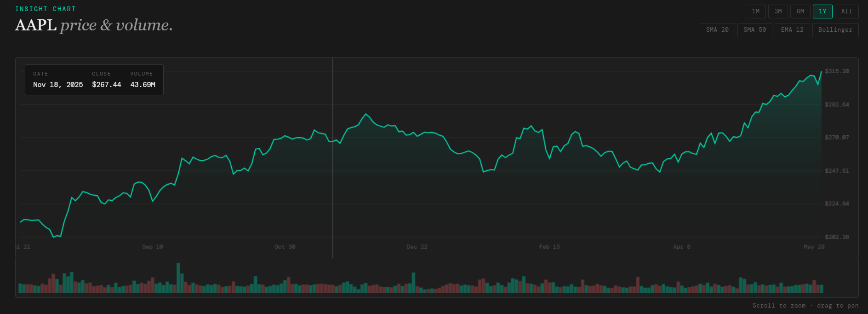
Task: Click the tooltip close value $267.44
Action: pos(107,85)
